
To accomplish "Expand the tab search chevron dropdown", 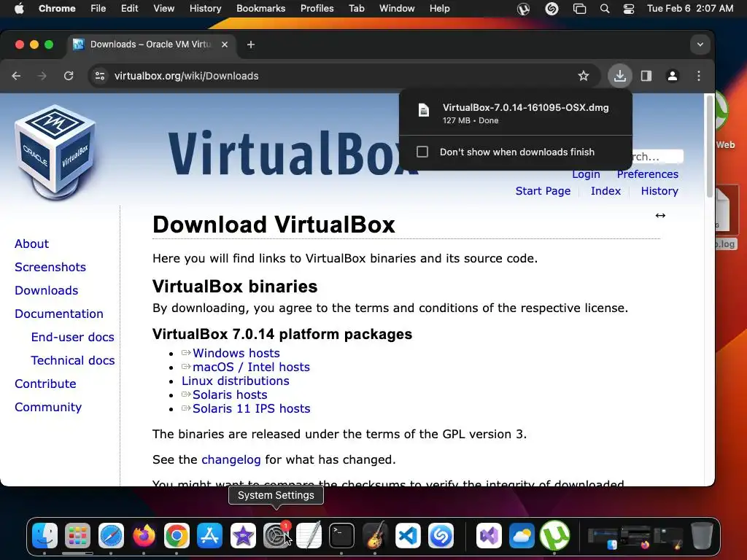I will click(x=700, y=44).
